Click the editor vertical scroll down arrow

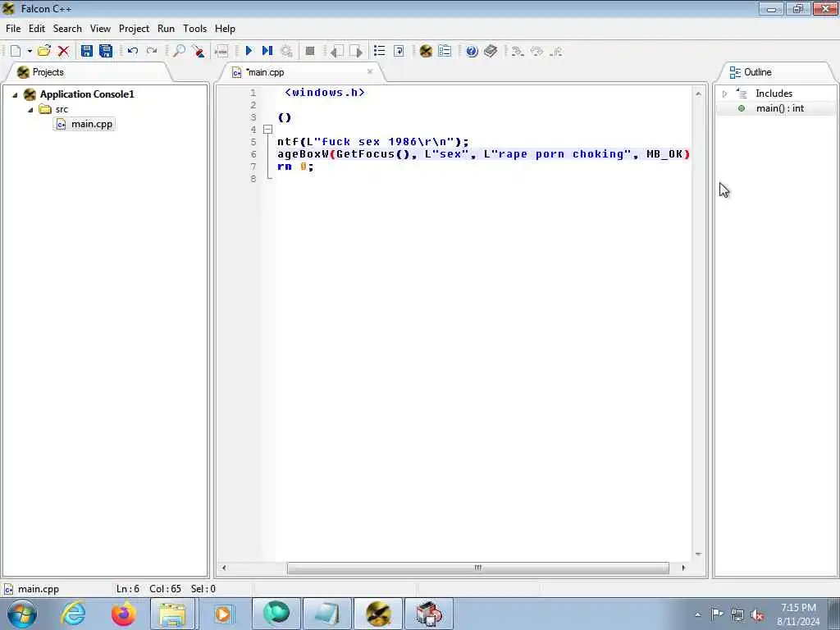tap(698, 554)
